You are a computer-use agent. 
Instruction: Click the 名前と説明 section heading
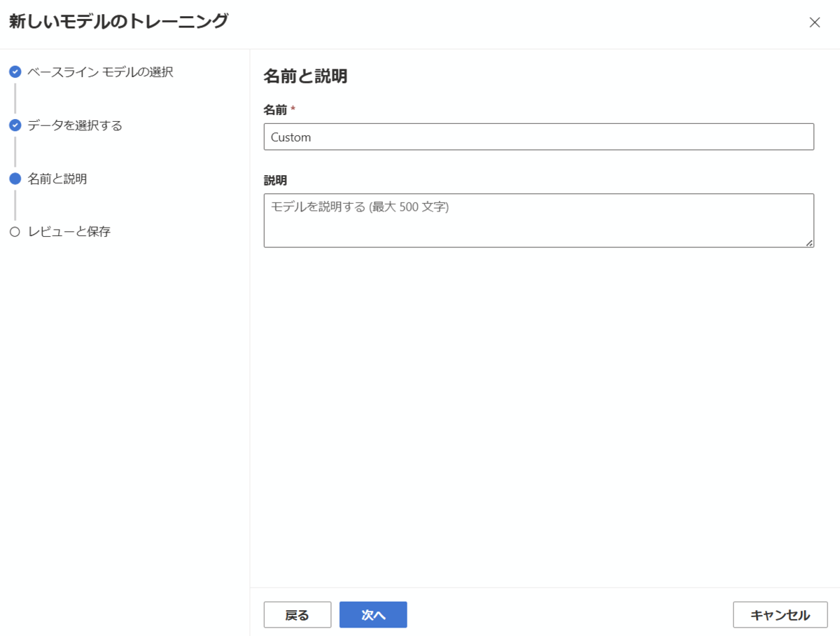click(305, 77)
